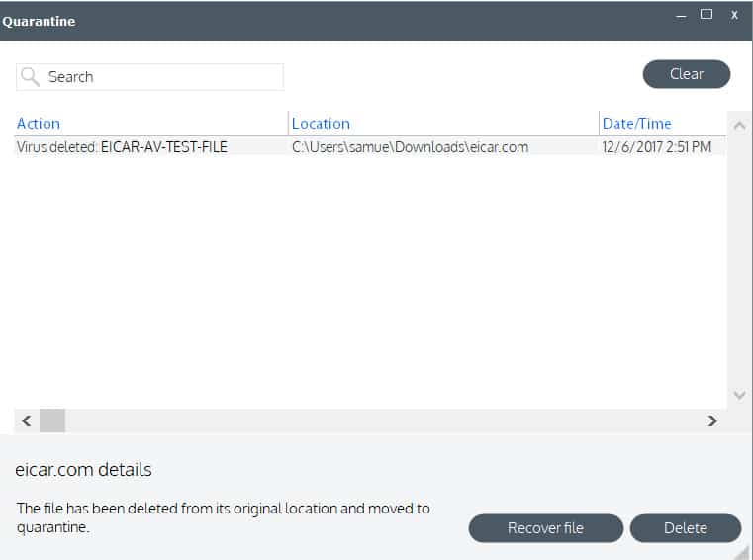Click the horizontal scrollbar right arrow
This screenshot has height=560, width=753.
coord(712,421)
